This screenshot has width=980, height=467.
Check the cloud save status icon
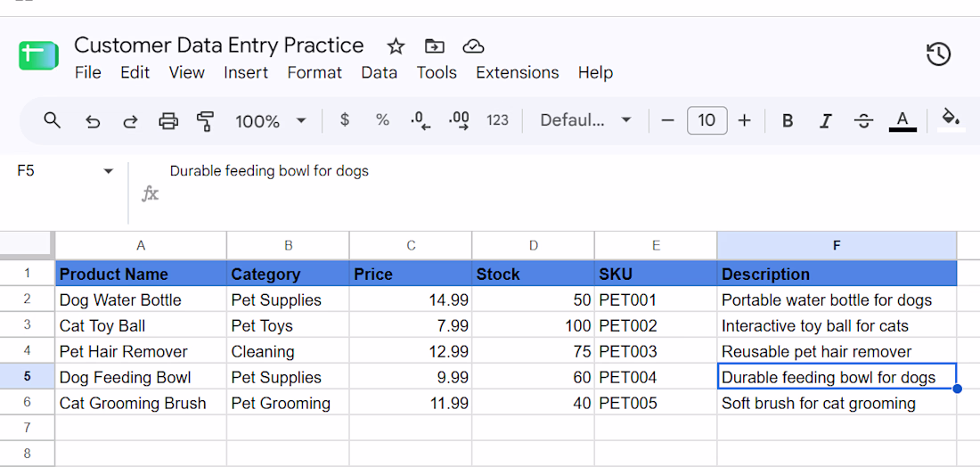pos(473,46)
